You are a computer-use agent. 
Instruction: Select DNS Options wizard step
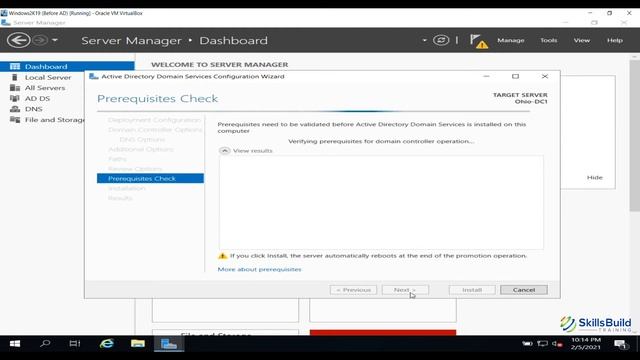click(142, 140)
